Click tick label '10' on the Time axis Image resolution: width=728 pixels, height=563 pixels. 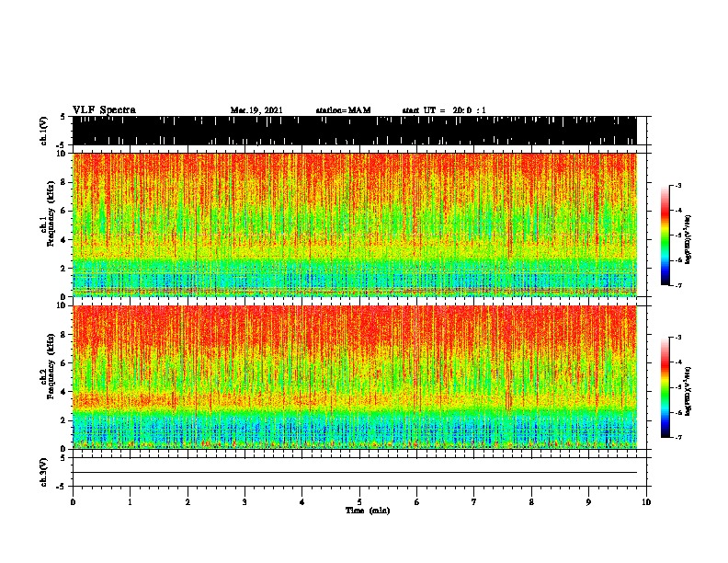646,502
